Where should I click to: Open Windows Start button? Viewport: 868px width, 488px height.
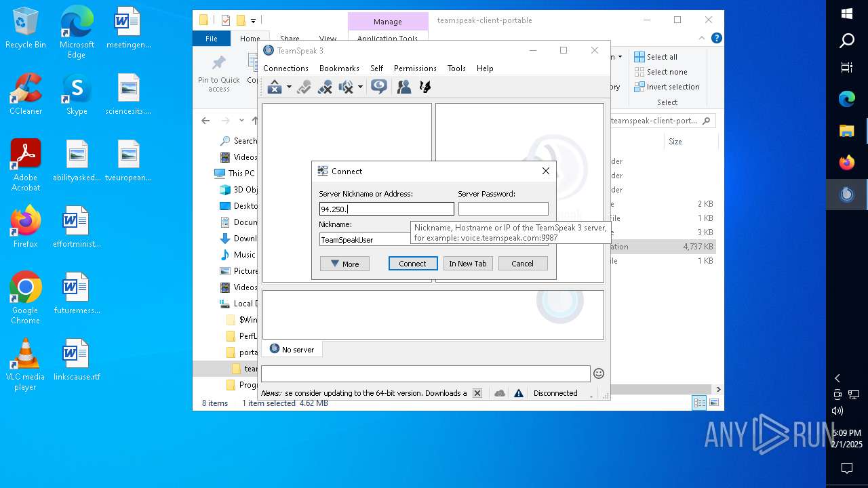(x=847, y=14)
